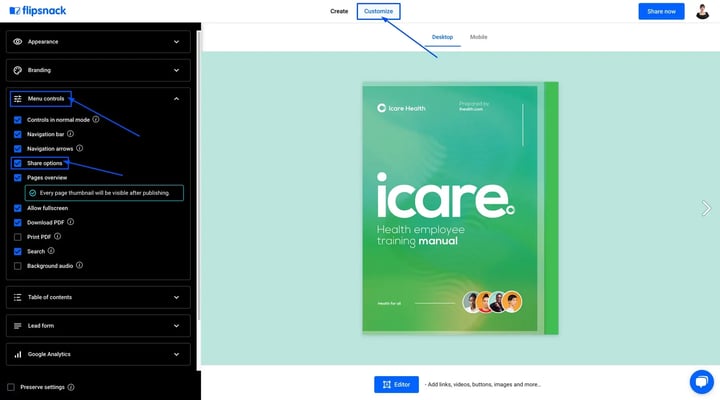720x400 pixels.
Task: Click the Flipsnack logo
Action: (38, 11)
